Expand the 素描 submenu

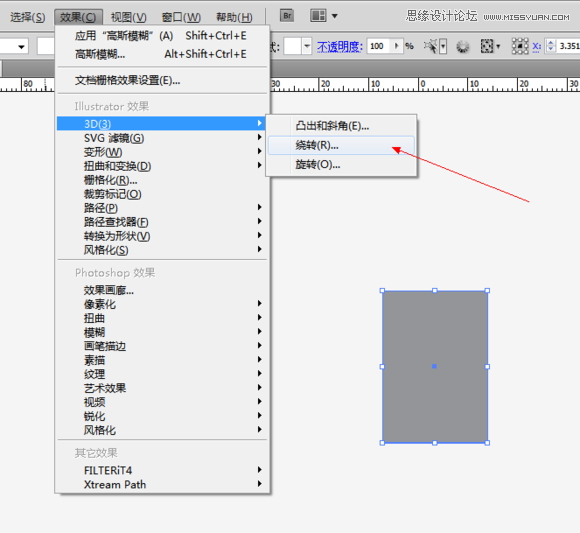click(x=162, y=360)
